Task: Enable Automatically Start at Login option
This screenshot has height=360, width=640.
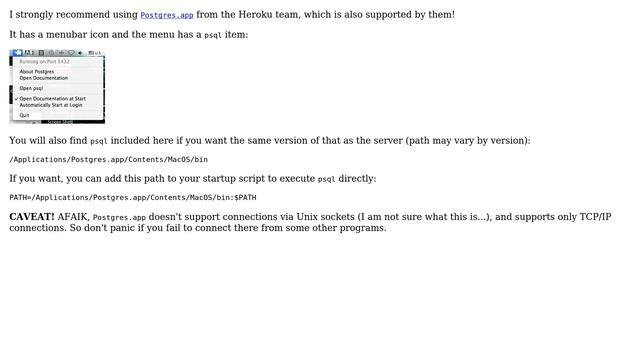Action: [51, 105]
